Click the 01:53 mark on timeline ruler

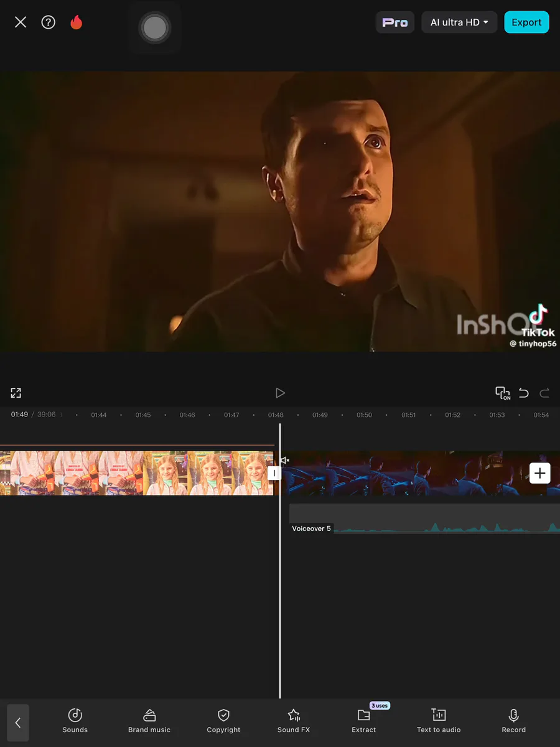coord(497,415)
